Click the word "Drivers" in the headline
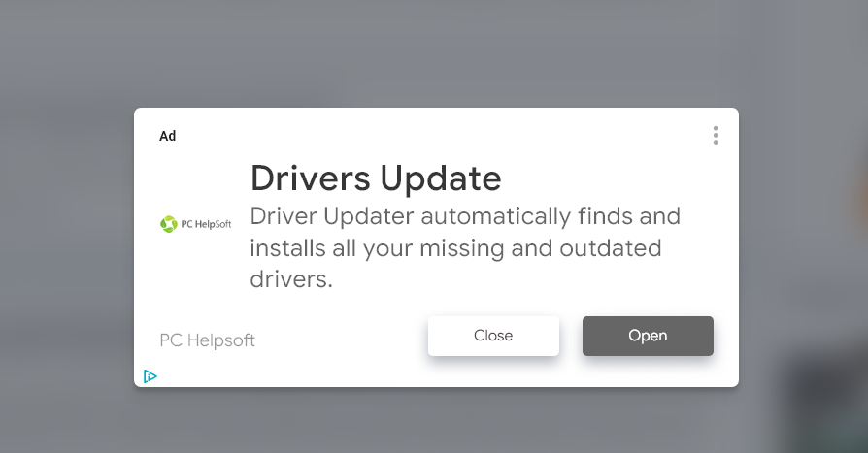Image resolution: width=868 pixels, height=453 pixels. 311,178
